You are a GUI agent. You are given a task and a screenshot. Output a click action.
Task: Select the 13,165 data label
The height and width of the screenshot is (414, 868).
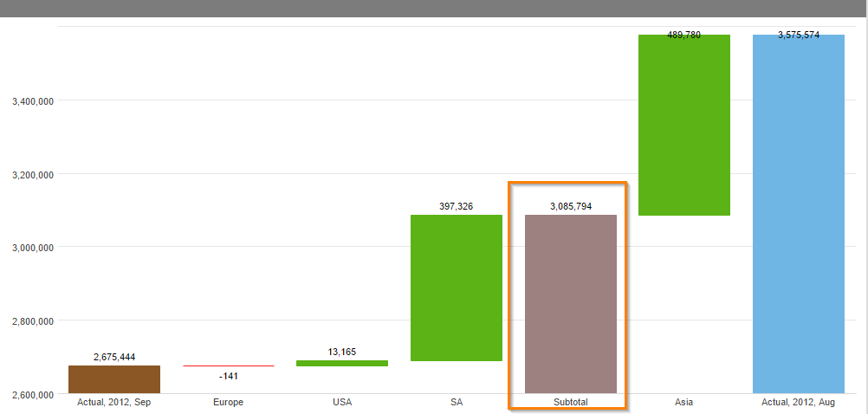tap(342, 352)
